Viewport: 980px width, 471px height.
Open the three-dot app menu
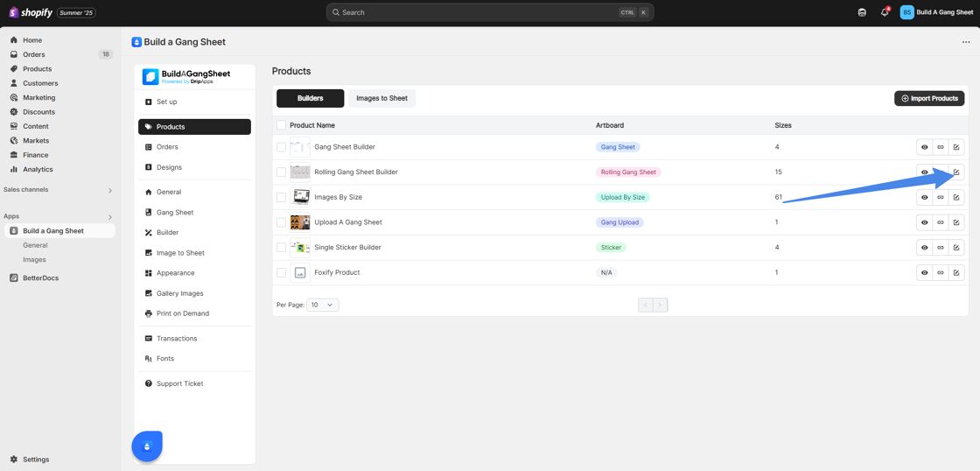pos(966,42)
